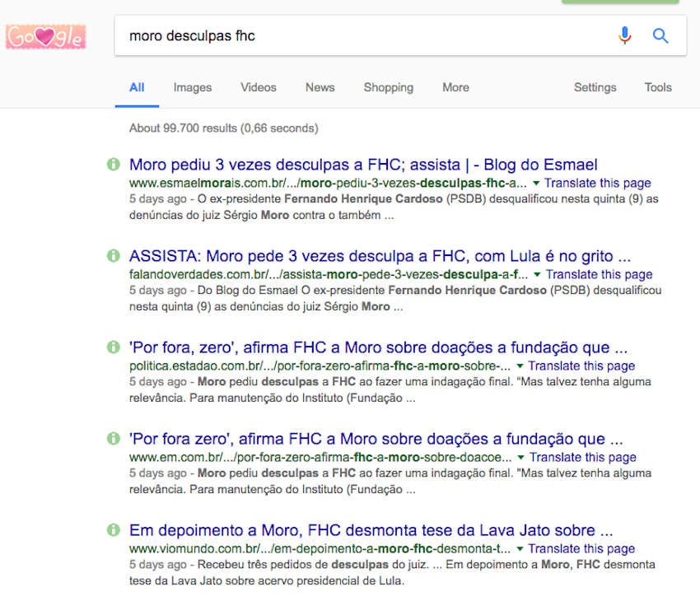Open the Settings menu
700x601 pixels.
click(595, 87)
